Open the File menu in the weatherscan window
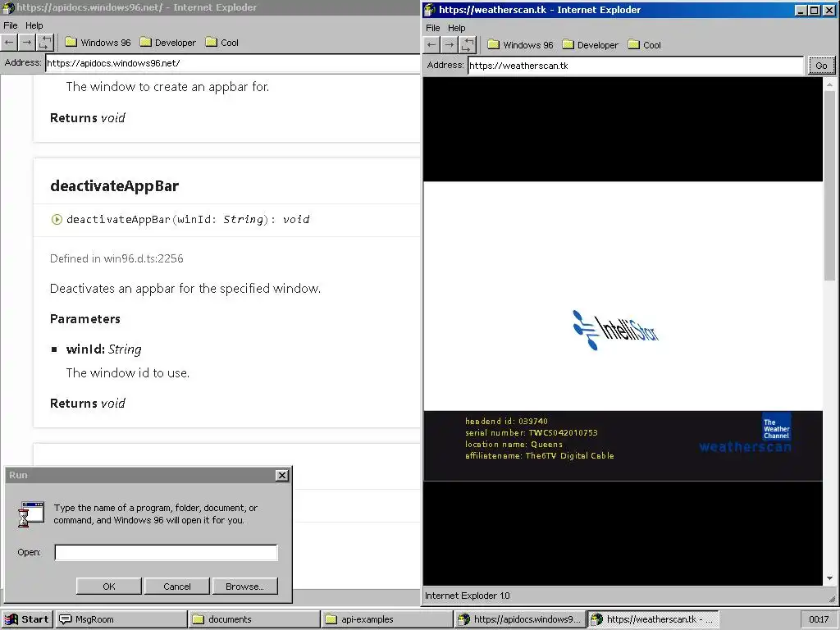 (433, 28)
